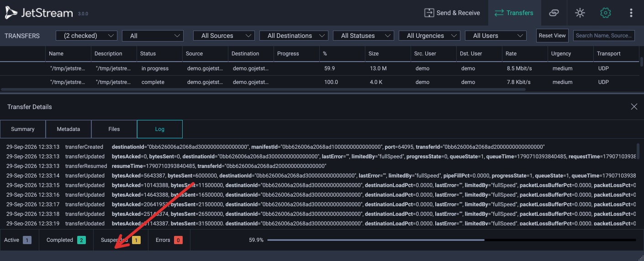Image resolution: width=644 pixels, height=261 pixels.
Task: Sort by the Transport column header
Action: (617, 53)
